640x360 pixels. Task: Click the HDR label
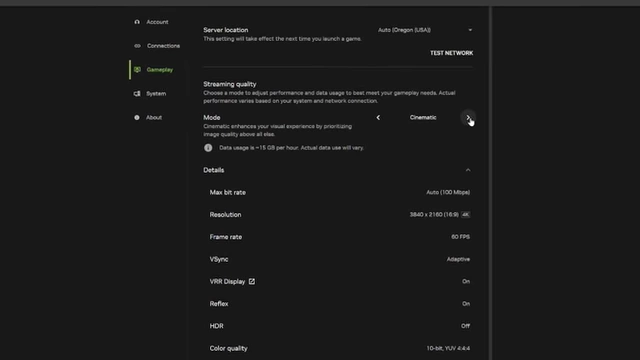click(216, 326)
